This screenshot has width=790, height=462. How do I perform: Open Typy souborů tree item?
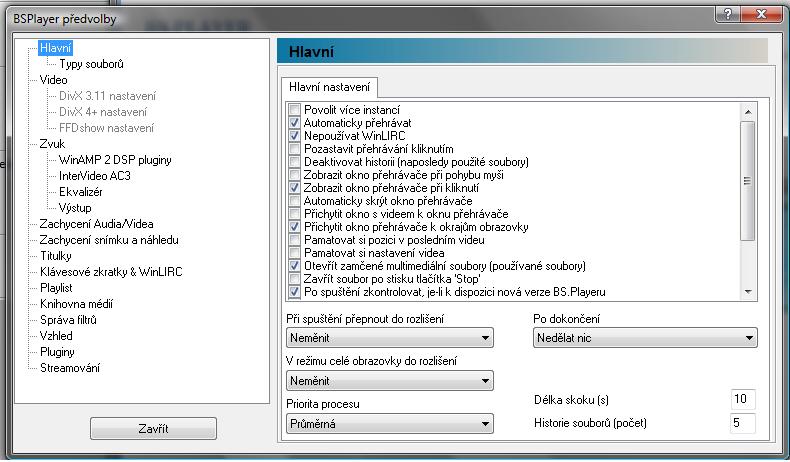click(x=91, y=64)
